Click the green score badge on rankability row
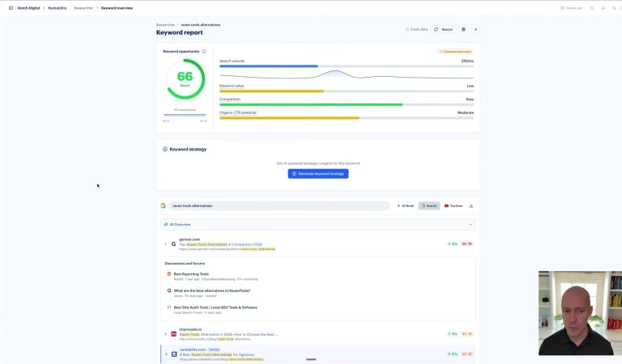 [x=453, y=354]
